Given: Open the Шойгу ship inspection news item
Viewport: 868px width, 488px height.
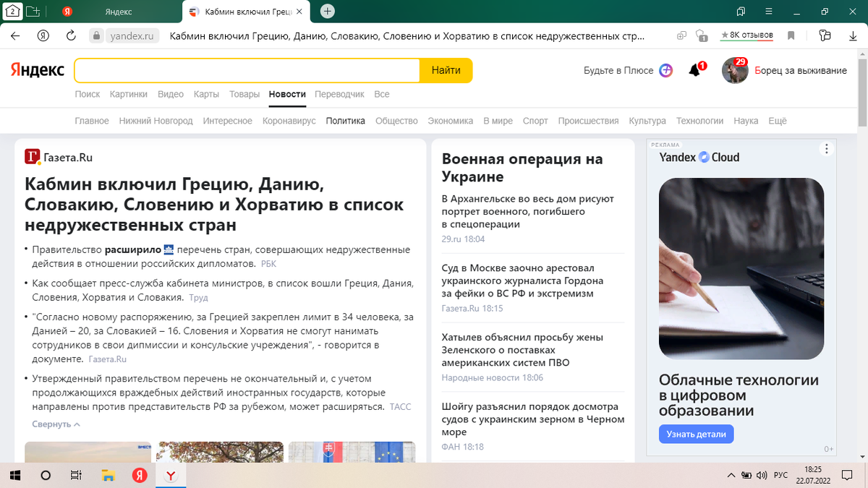Looking at the screenshot, I should pos(533,419).
